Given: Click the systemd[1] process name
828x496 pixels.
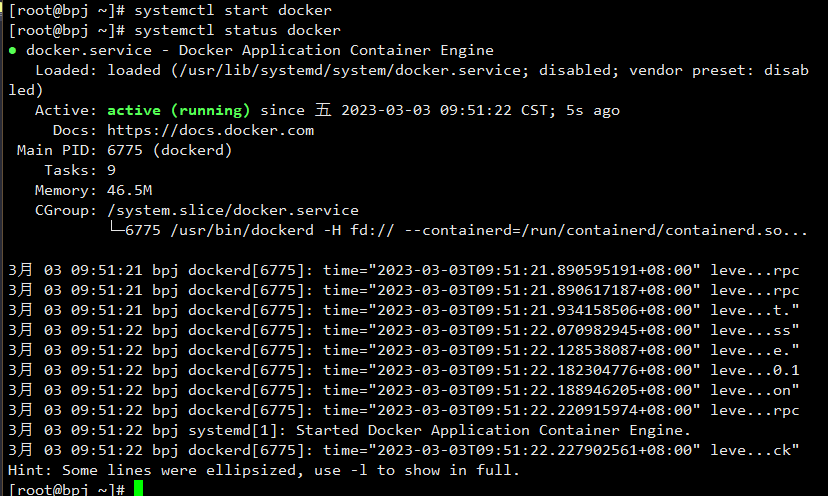Looking at the screenshot, I should [x=237, y=431].
